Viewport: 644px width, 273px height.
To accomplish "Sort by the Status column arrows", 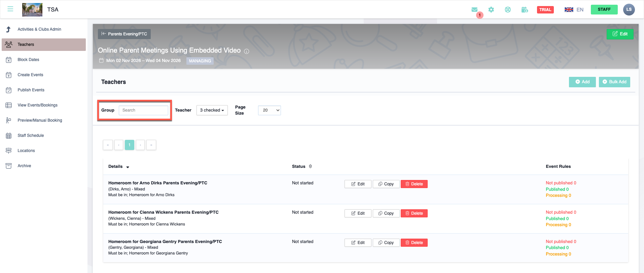I will pyautogui.click(x=310, y=166).
